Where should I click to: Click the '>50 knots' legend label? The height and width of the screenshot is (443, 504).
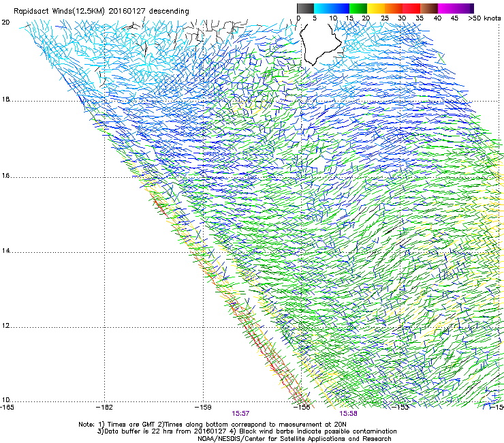484,18
